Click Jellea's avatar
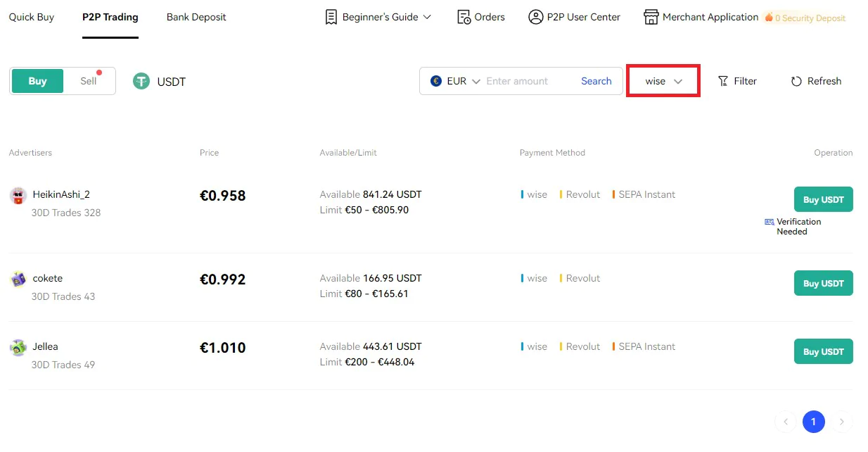Screen dimensions: 868x452 pyautogui.click(x=18, y=347)
